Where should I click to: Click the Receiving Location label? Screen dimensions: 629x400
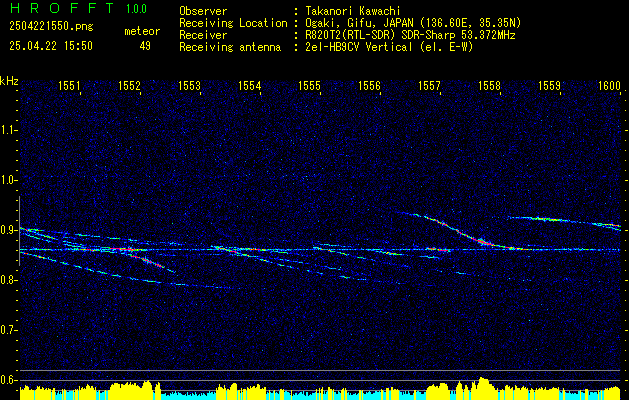(233, 23)
